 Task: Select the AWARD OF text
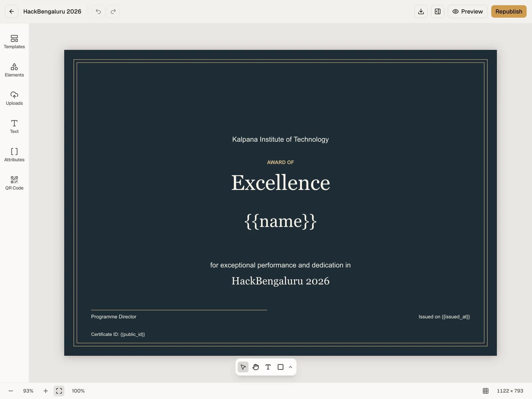(x=280, y=162)
